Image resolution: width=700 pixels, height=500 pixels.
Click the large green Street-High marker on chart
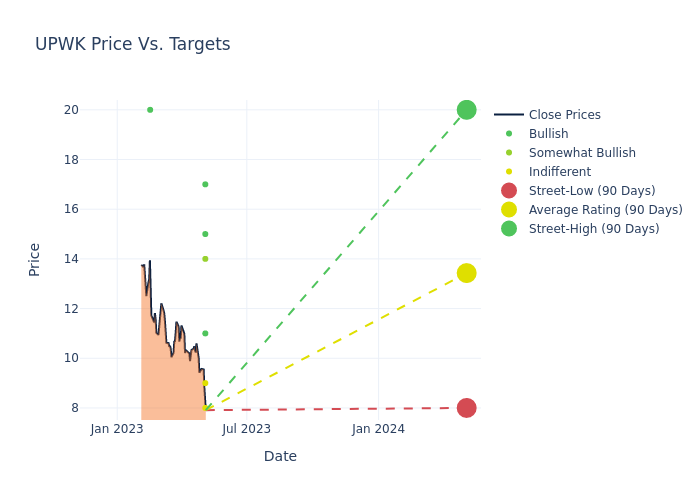coord(466,110)
